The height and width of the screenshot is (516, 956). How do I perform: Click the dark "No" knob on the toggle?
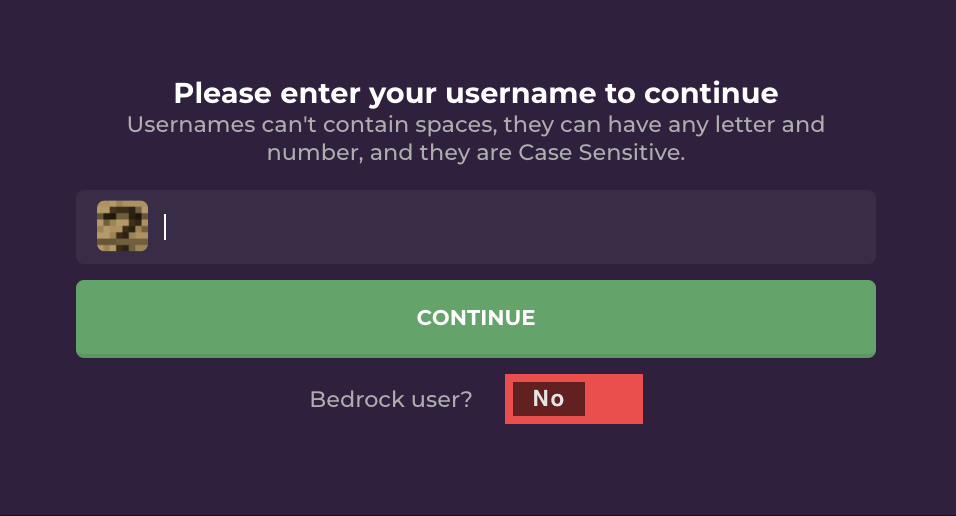pyautogui.click(x=549, y=399)
